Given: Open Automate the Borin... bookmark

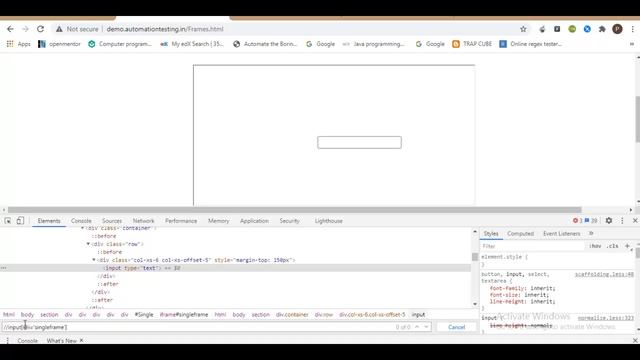Looking at the screenshot, I should tap(265, 44).
